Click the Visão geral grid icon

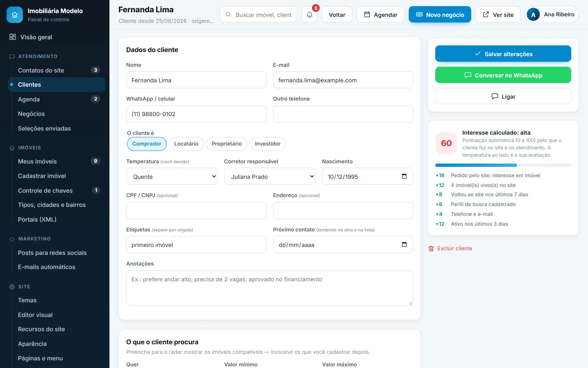tap(13, 37)
